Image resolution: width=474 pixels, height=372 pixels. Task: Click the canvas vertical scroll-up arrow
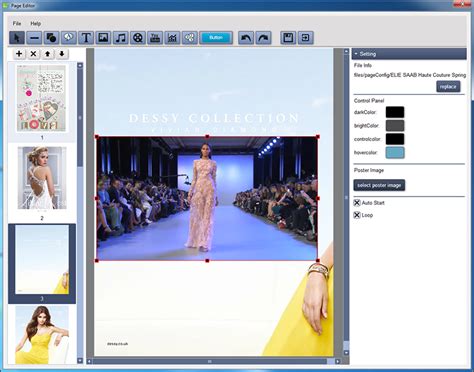[x=346, y=52]
